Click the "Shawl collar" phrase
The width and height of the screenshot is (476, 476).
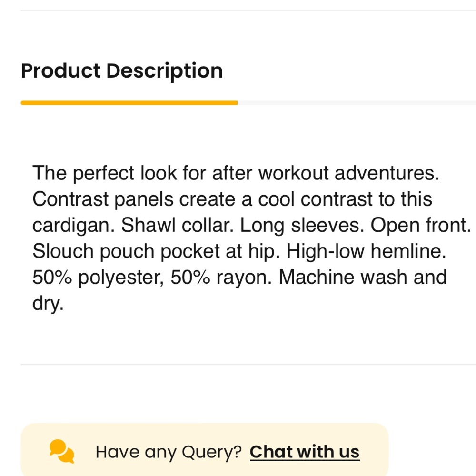pos(177,225)
